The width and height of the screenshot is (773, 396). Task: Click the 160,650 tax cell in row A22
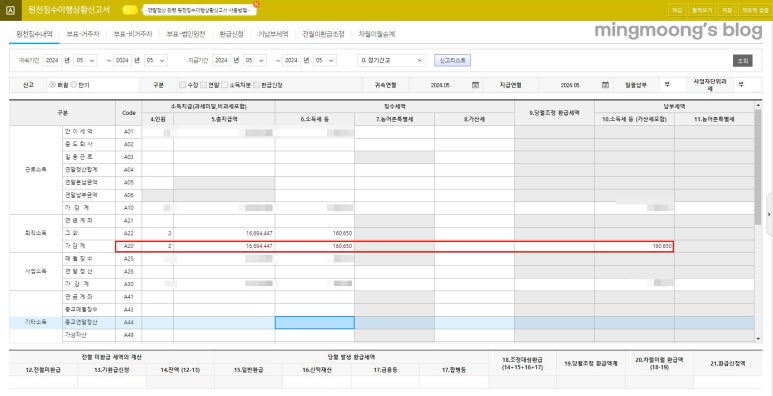315,233
